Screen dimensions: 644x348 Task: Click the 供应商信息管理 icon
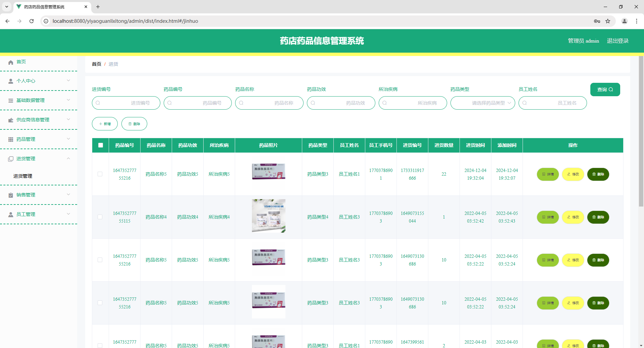coord(11,120)
